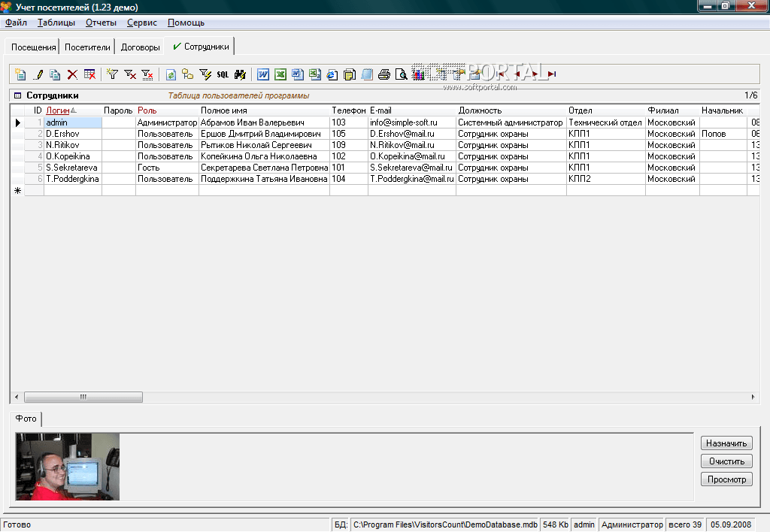Click the clear all filters icon

pyautogui.click(x=147, y=74)
